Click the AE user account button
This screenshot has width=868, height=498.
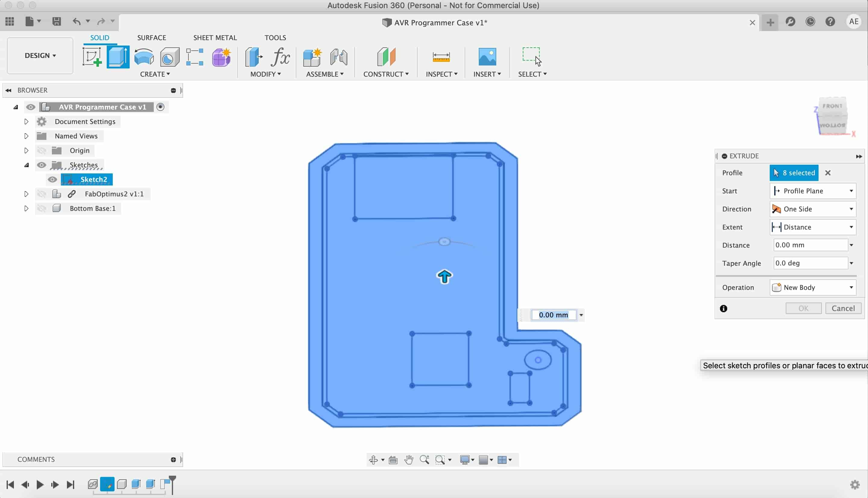click(x=854, y=21)
